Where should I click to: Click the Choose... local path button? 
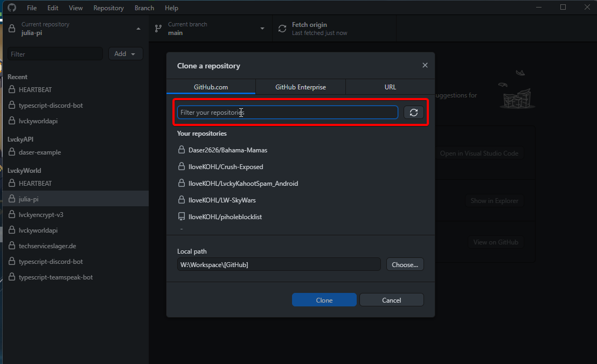coord(405,264)
